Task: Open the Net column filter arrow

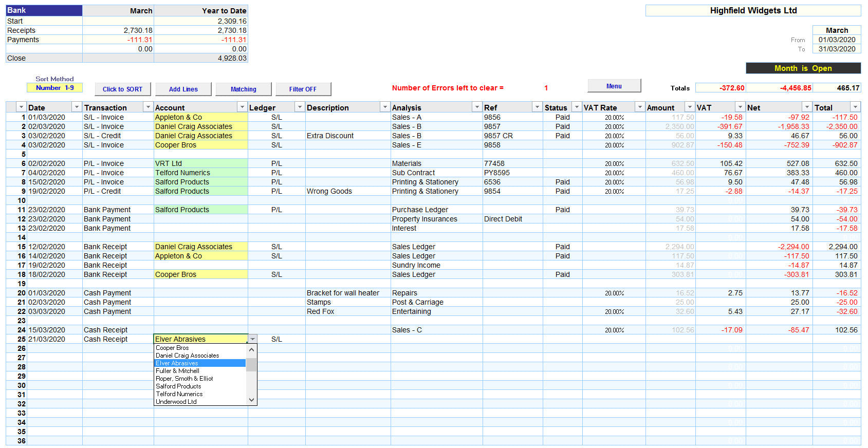Action: pos(807,107)
